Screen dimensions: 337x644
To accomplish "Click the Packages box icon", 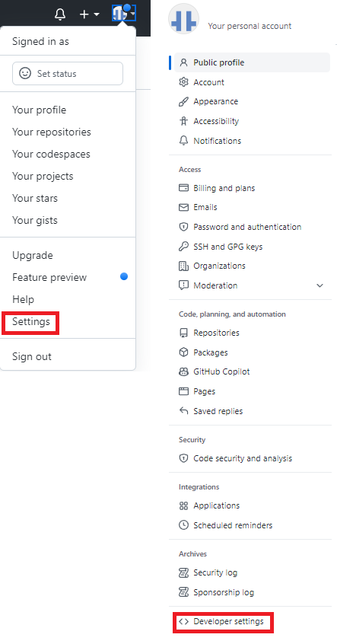I will click(183, 352).
